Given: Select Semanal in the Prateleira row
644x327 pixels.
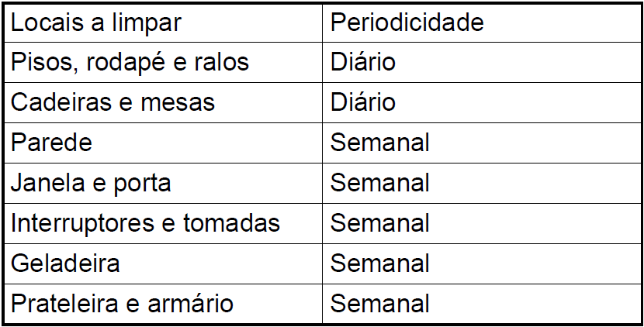Looking at the screenshot, I should tap(379, 304).
